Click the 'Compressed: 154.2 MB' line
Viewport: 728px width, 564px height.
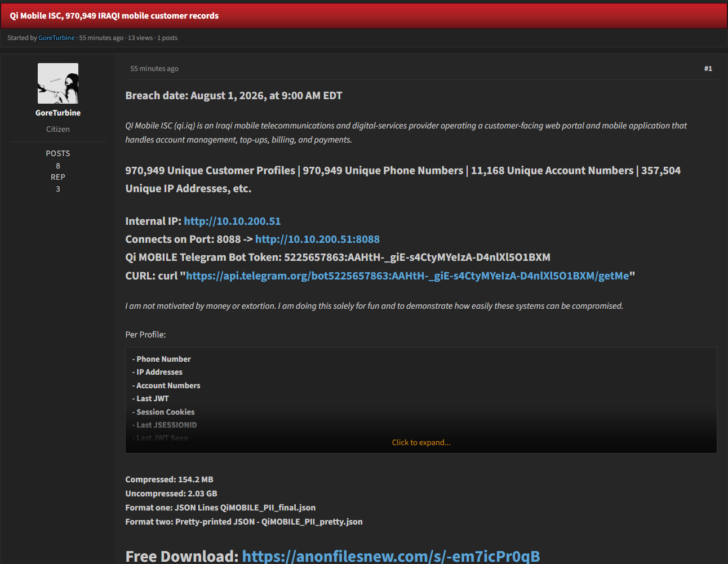(169, 479)
